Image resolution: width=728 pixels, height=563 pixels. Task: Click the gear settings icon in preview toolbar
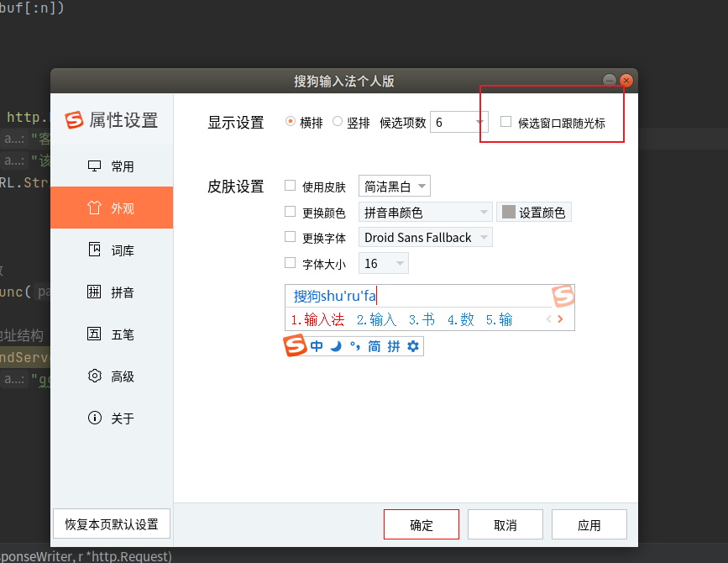pyautogui.click(x=413, y=346)
